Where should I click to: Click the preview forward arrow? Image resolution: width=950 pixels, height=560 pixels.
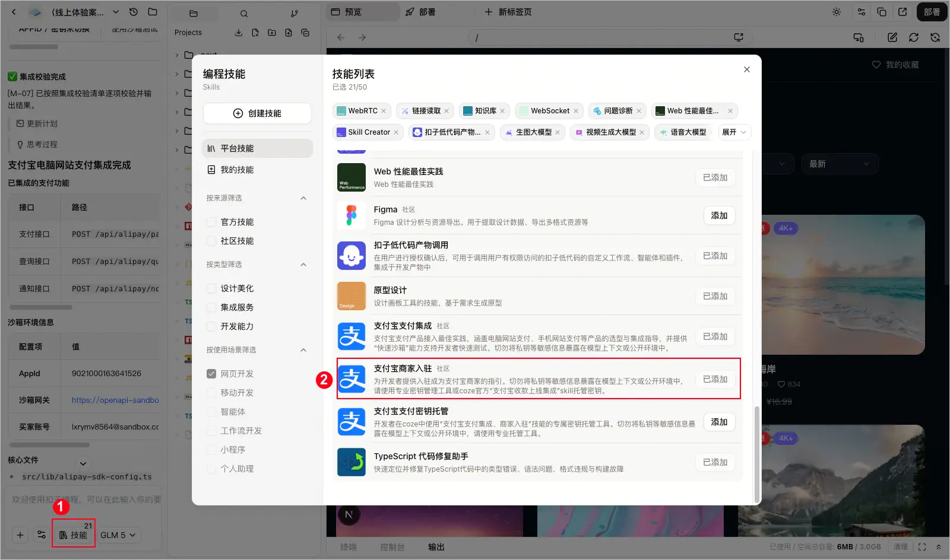click(x=362, y=37)
